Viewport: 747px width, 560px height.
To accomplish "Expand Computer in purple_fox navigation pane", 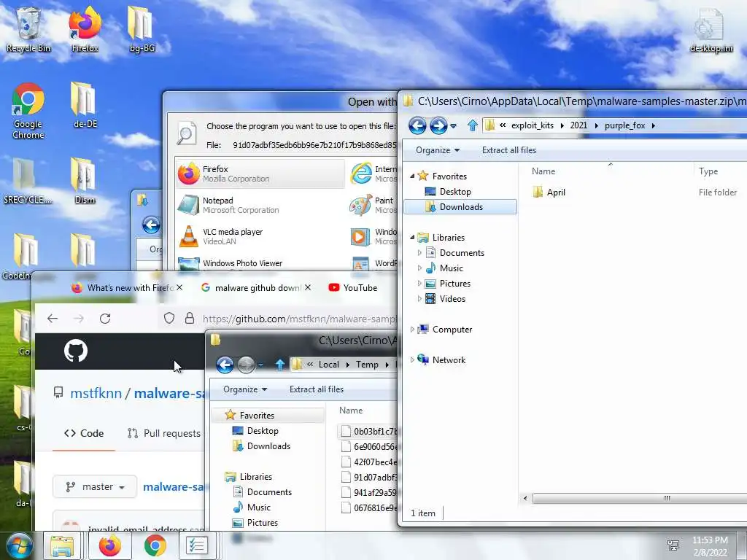I will (412, 330).
